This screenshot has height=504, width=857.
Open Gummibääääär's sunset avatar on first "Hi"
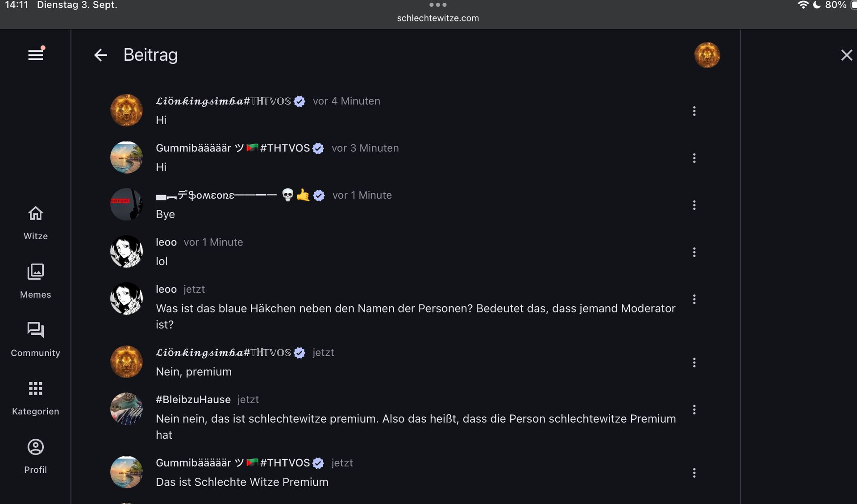coord(126,158)
